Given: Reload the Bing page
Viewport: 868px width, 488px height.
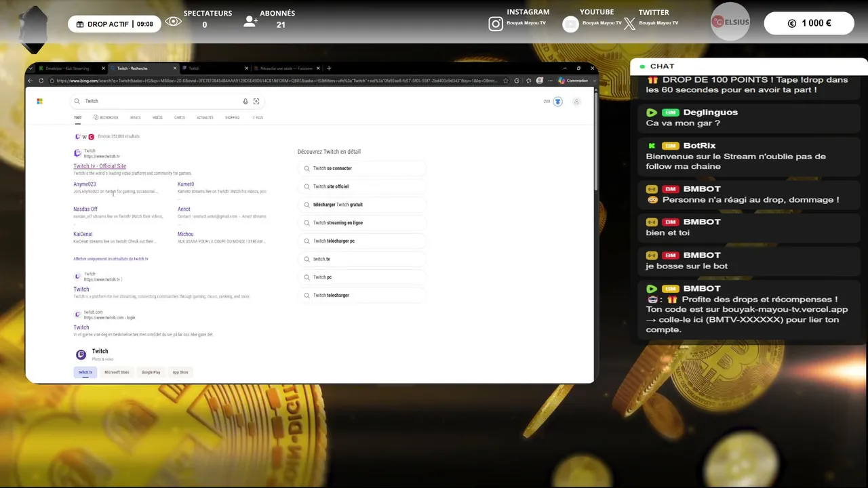Looking at the screenshot, I should [41, 81].
